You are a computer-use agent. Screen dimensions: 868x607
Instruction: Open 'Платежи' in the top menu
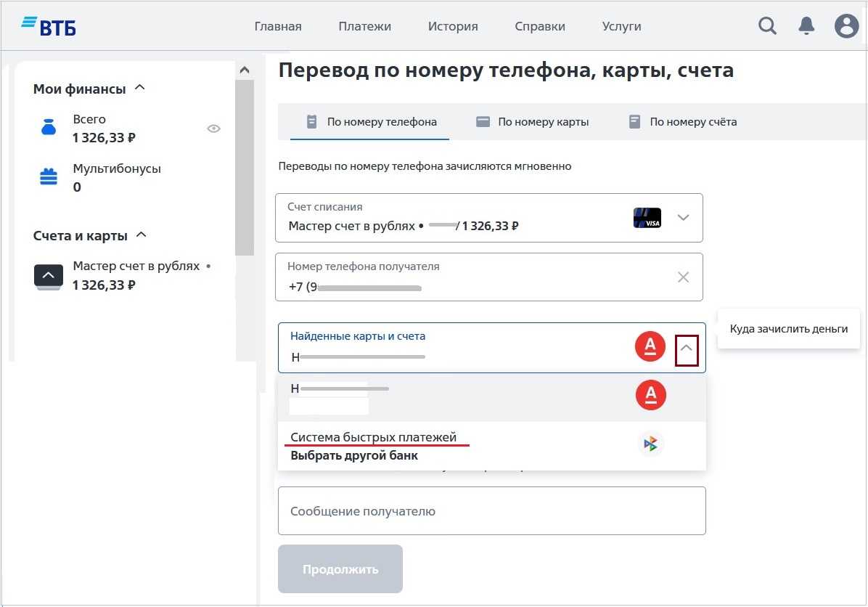364,26
